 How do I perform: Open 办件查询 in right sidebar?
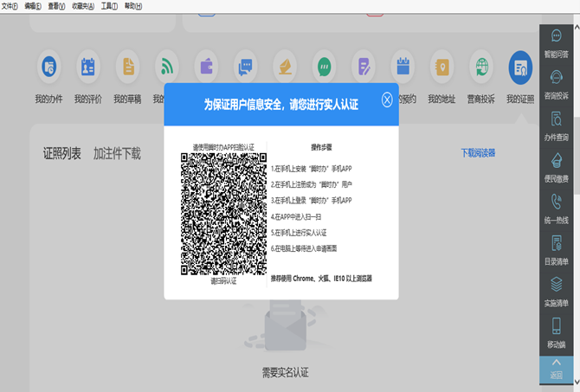pos(557,125)
